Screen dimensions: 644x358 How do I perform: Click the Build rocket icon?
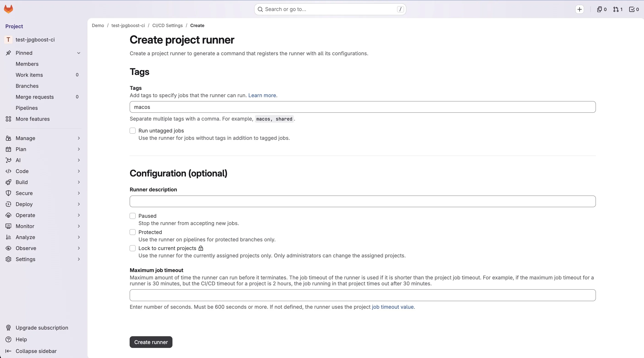pyautogui.click(x=8, y=182)
